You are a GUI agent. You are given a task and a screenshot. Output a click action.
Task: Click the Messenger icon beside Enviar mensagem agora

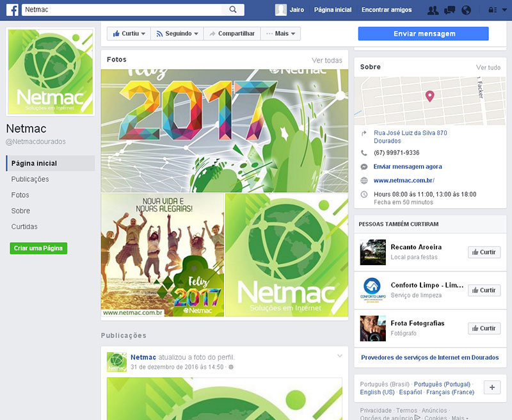(x=364, y=166)
